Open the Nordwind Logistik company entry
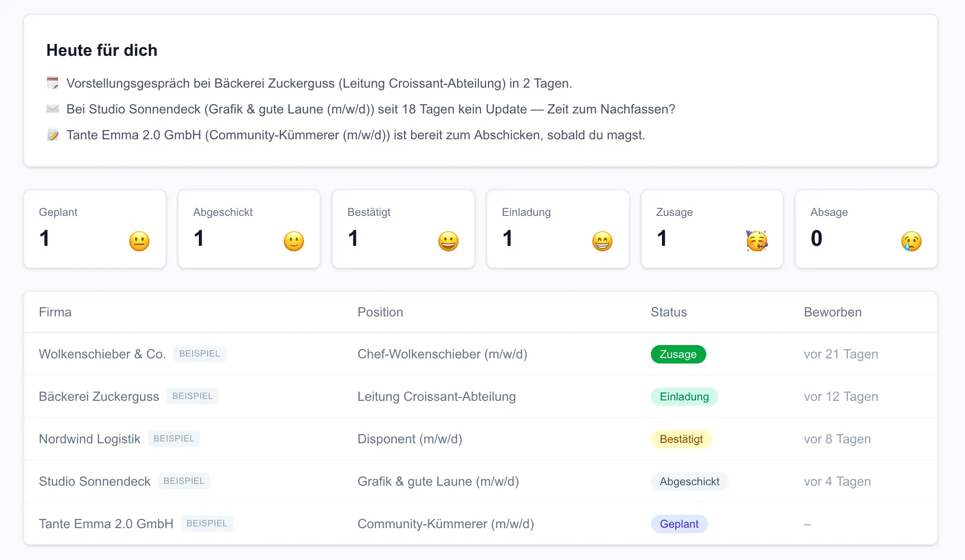The image size is (965, 560). click(89, 439)
